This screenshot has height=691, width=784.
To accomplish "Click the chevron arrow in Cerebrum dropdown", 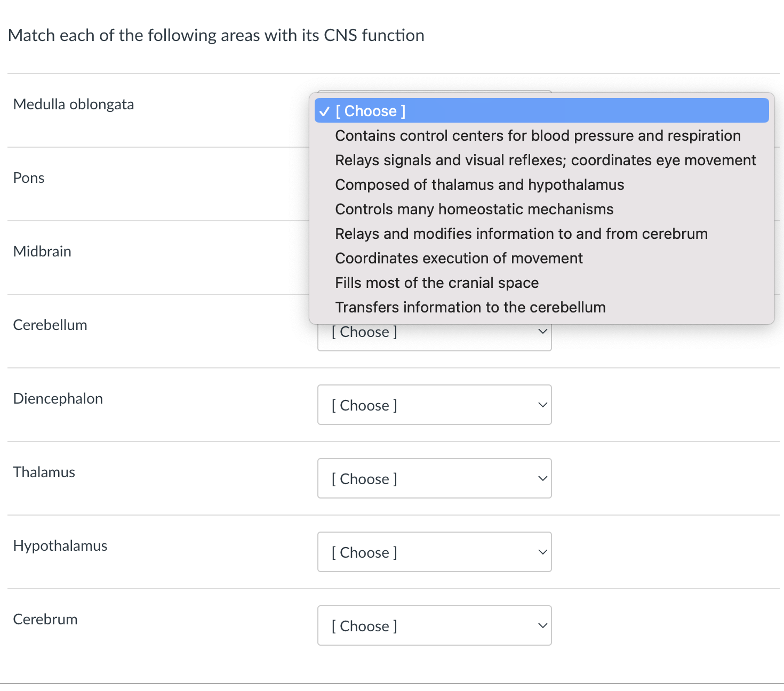I will pos(542,626).
